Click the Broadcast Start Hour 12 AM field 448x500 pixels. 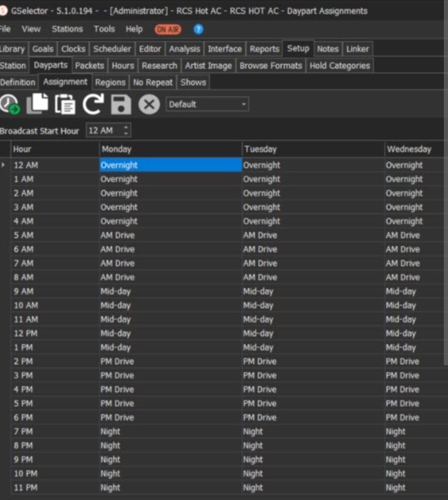[x=104, y=131]
